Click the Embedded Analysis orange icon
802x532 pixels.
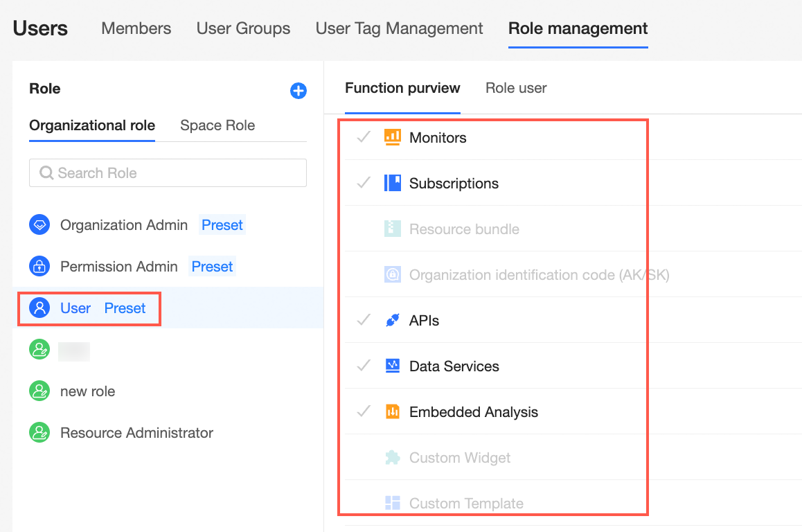(393, 411)
